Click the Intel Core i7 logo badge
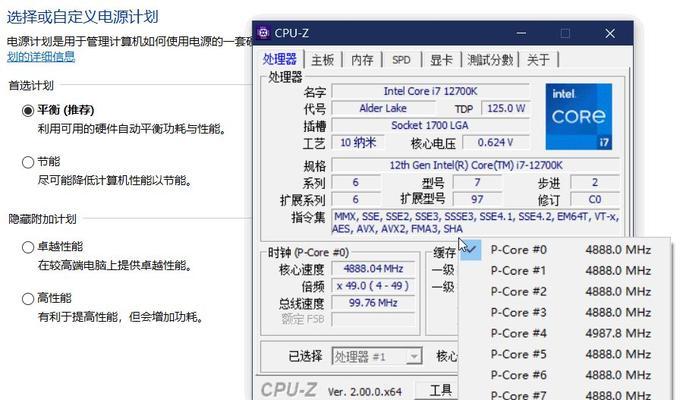The image size is (680, 400). [x=579, y=116]
